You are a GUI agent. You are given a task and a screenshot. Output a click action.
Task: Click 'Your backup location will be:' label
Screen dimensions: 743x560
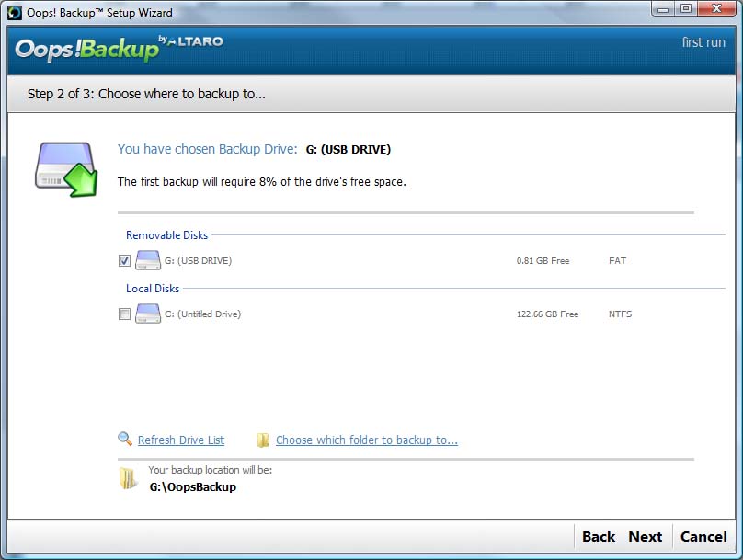click(211, 470)
